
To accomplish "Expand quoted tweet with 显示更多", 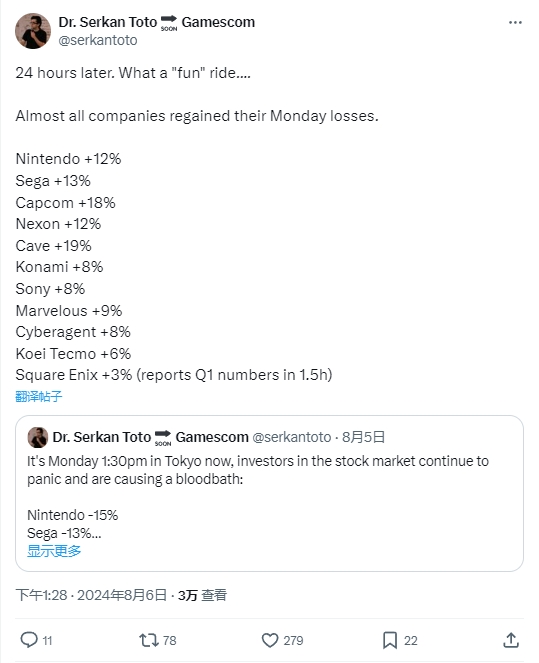I will pos(54,551).
